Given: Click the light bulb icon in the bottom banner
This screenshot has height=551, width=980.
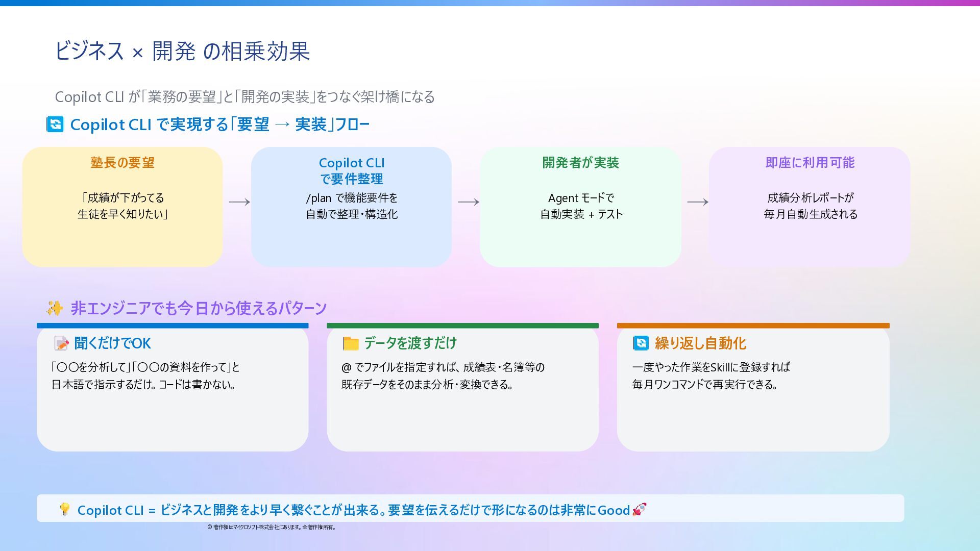Looking at the screenshot, I should pos(65,509).
